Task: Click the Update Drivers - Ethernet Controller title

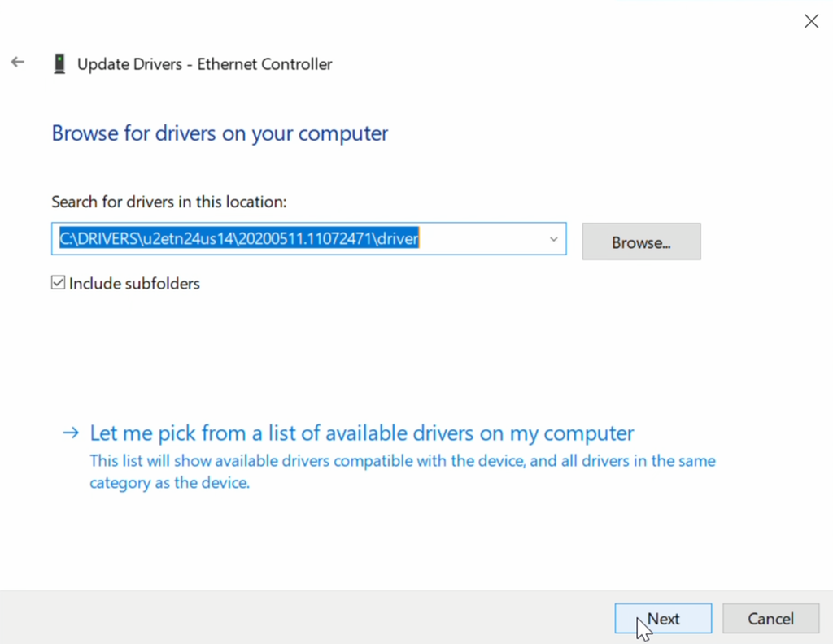Action: coord(204,64)
